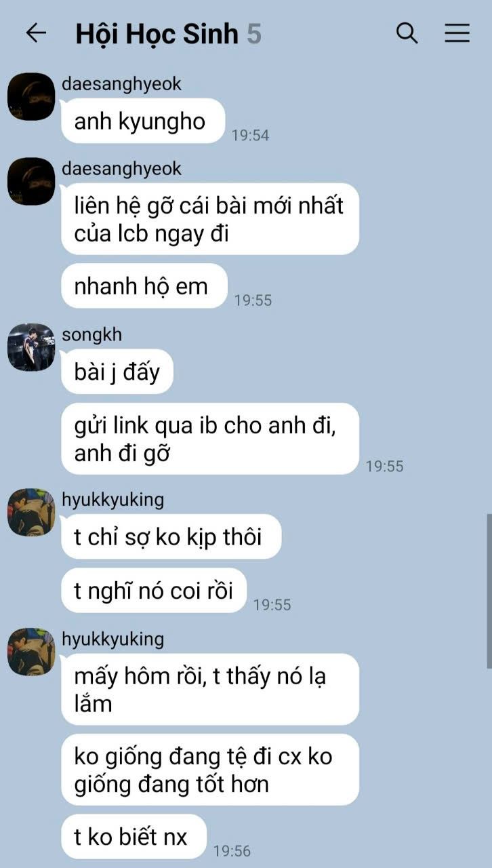Screen dimensions: 492x868
Task: Open the hamburger menu icon
Action: point(457,33)
